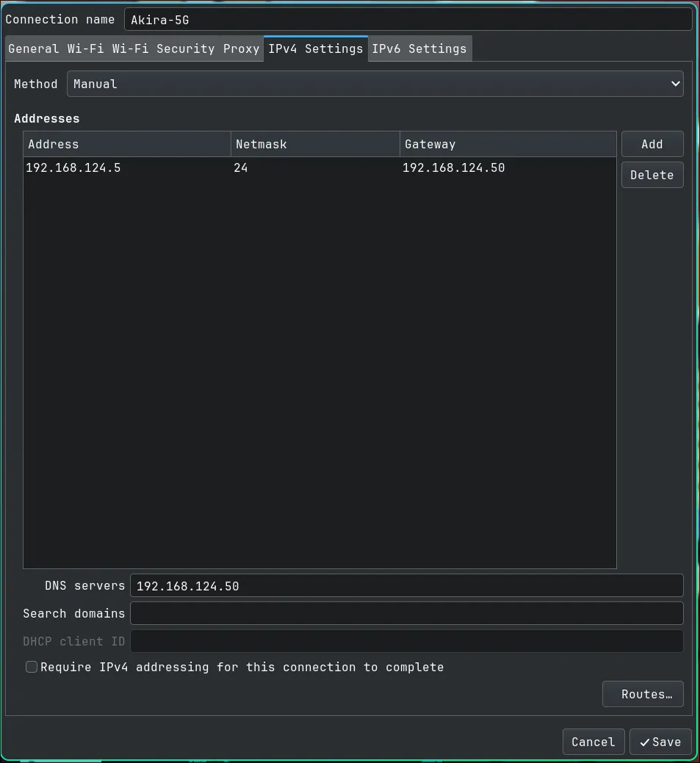Open the Routes… dialog
Viewport: 700px width, 763px height.
pos(643,694)
